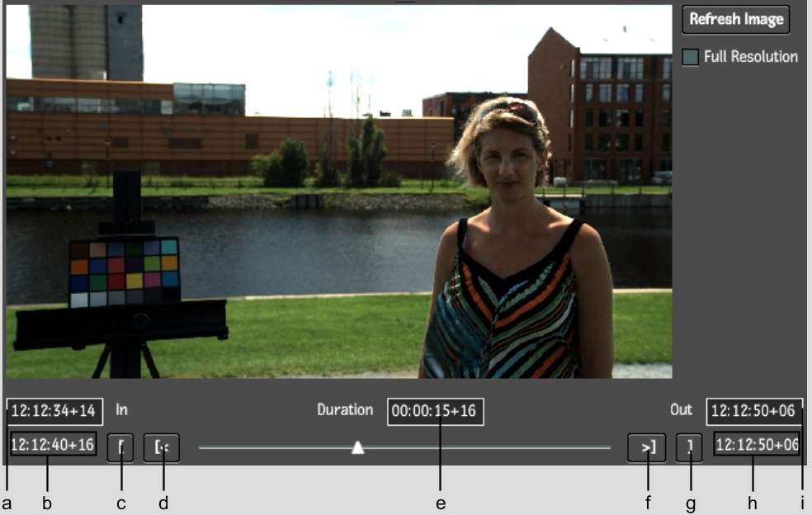Click the white triangle slider handle
This screenshot has height=515, width=812.
(x=357, y=447)
